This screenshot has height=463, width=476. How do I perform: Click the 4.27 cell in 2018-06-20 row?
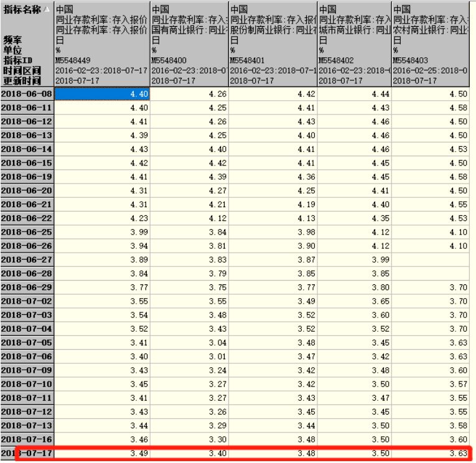click(x=189, y=190)
